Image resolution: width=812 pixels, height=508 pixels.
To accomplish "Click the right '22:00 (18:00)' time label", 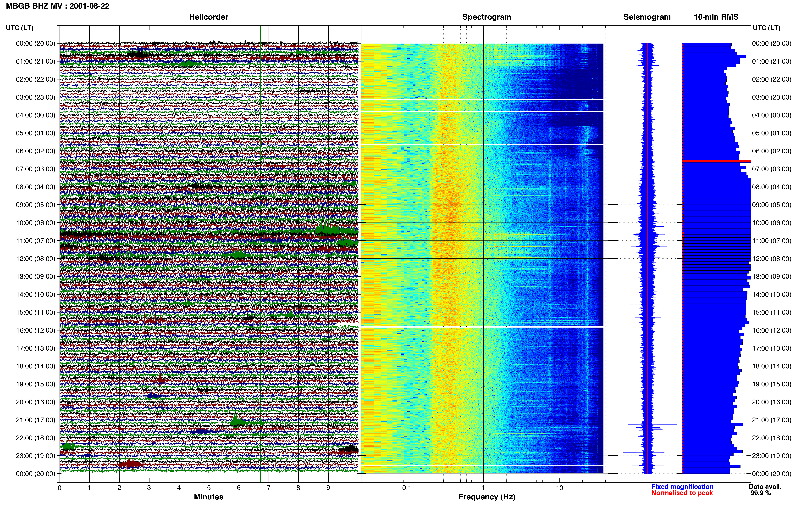I will pos(772,438).
